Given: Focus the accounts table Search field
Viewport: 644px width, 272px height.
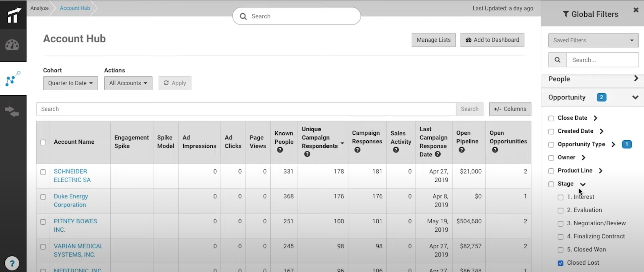Looking at the screenshot, I should point(246,109).
